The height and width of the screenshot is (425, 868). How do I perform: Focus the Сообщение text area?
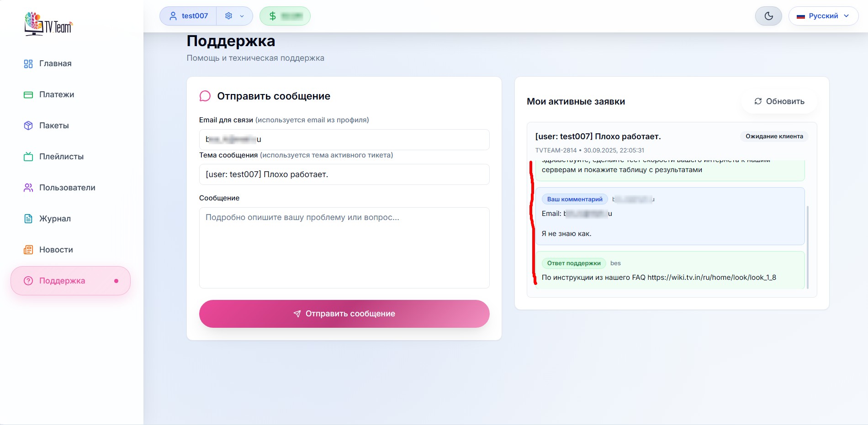[344, 247]
